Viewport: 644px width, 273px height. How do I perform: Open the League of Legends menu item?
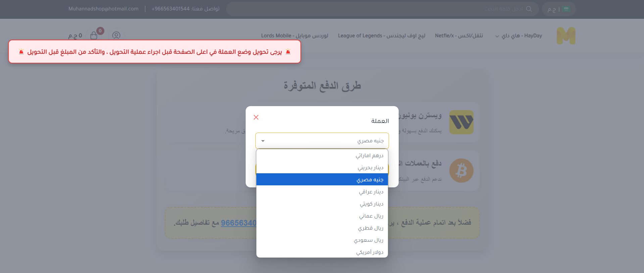point(381,36)
